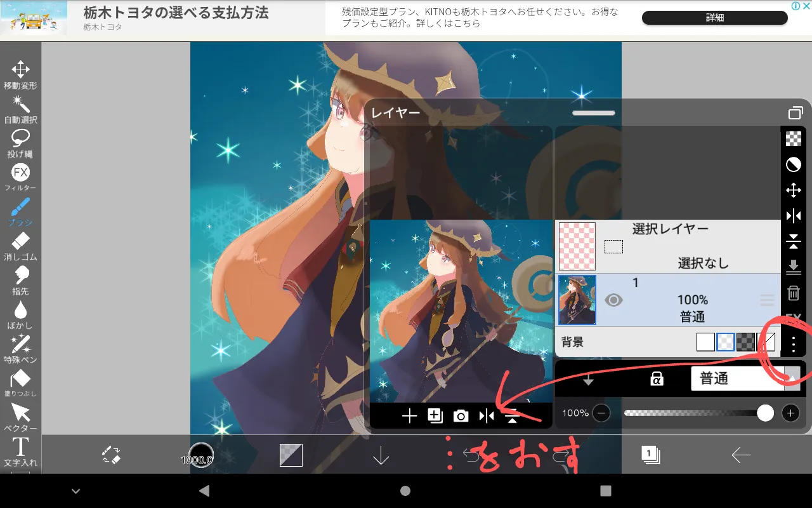
Task: Tap the move arrows icon in layer sidebar
Action: click(794, 190)
